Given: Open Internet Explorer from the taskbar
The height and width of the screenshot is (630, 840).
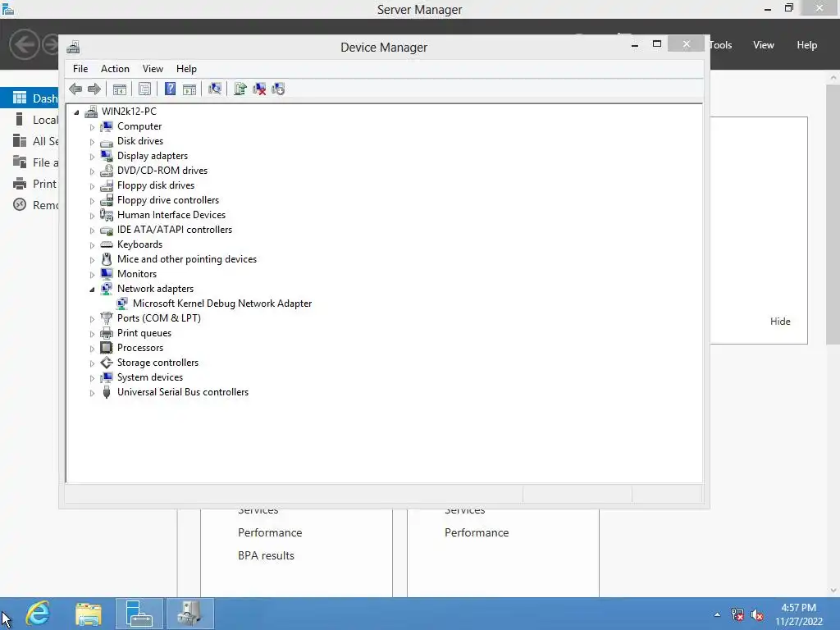Looking at the screenshot, I should click(x=38, y=614).
